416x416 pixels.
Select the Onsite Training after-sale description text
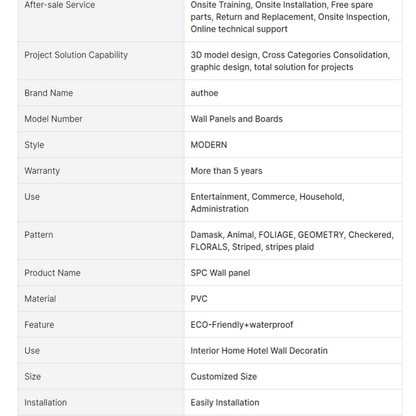(x=290, y=17)
